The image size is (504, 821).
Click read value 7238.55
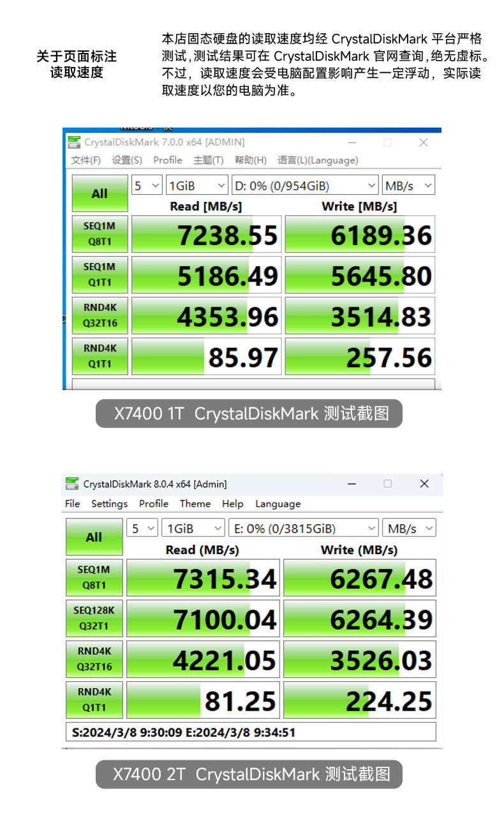point(206,234)
